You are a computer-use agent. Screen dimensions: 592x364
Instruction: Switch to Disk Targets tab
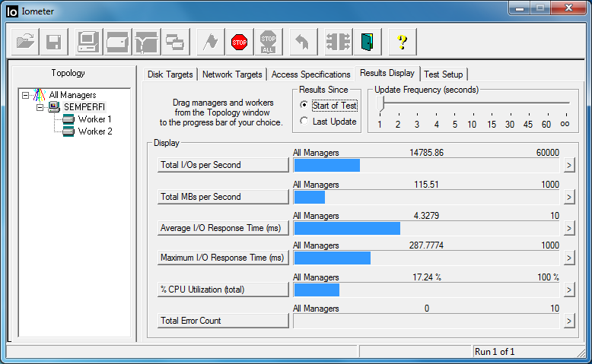(x=170, y=74)
